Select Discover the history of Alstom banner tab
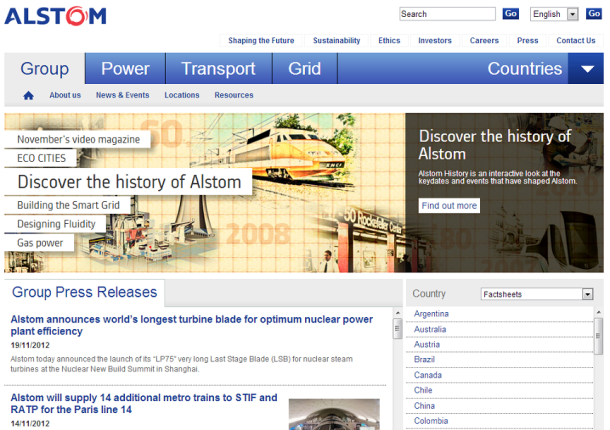This screenshot has height=430, width=610. (128, 182)
